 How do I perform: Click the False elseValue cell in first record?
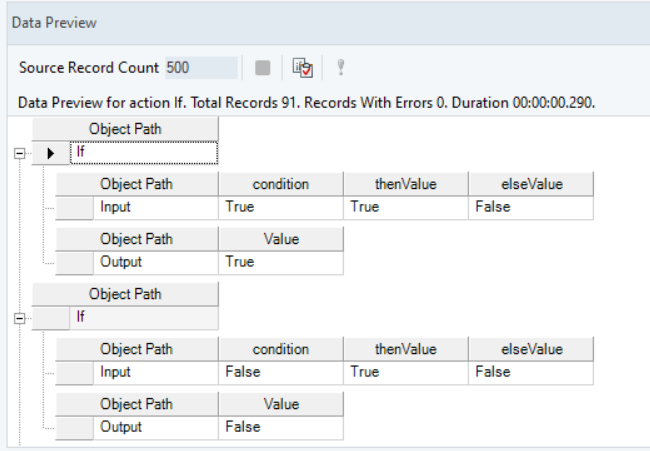pos(531,207)
